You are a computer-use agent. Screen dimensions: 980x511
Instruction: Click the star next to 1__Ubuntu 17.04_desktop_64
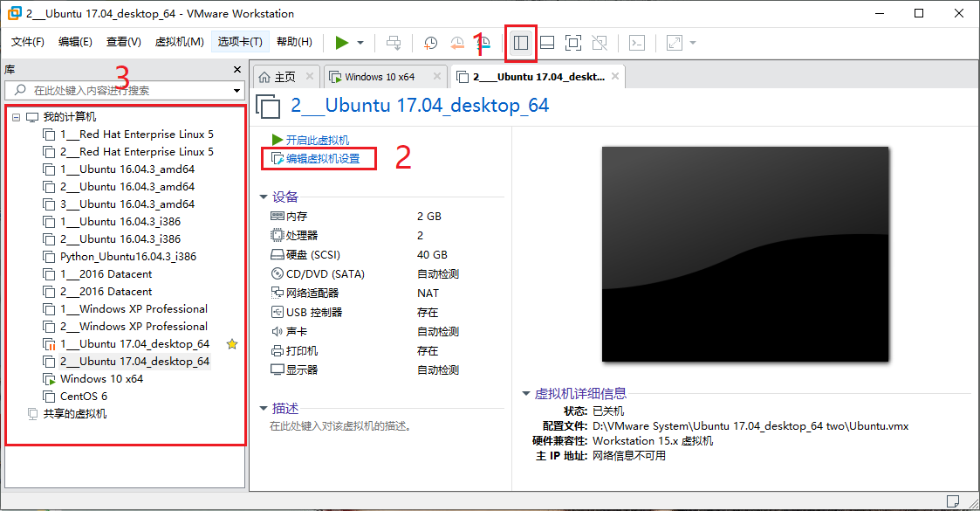point(231,344)
